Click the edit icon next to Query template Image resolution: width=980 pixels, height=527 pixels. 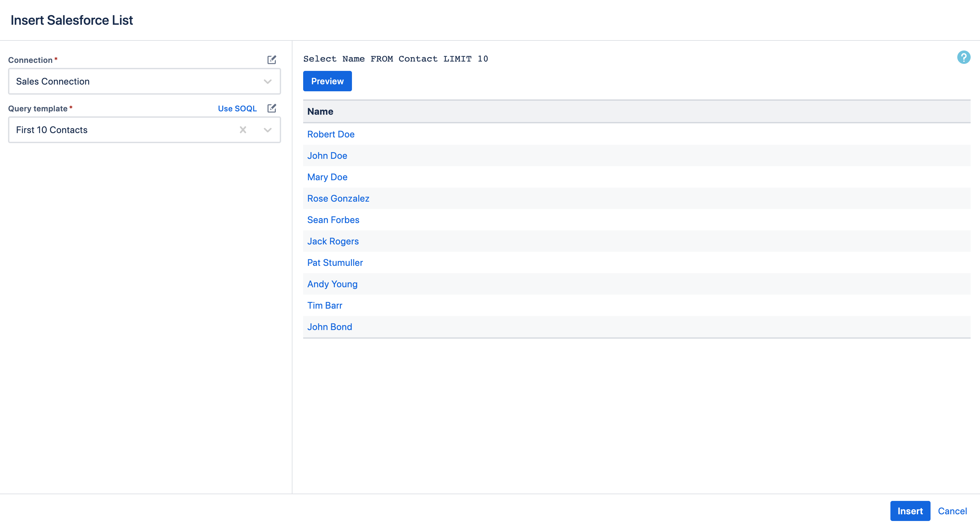tap(271, 108)
